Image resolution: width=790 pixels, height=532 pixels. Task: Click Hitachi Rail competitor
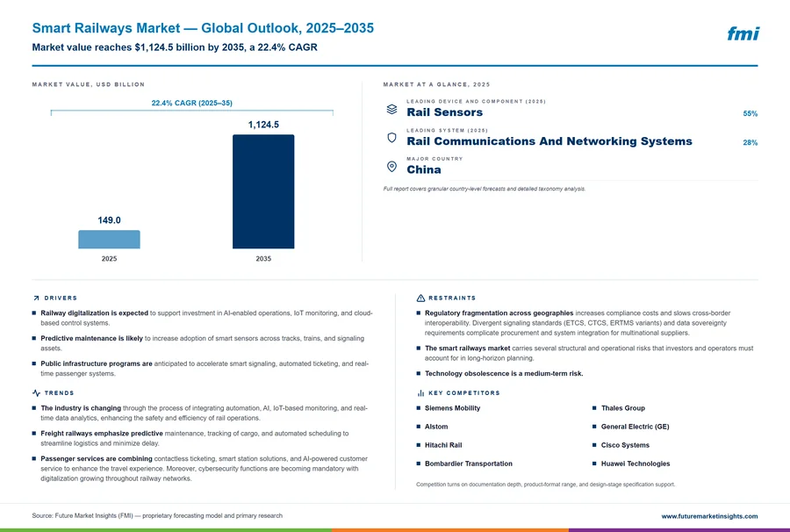click(443, 445)
